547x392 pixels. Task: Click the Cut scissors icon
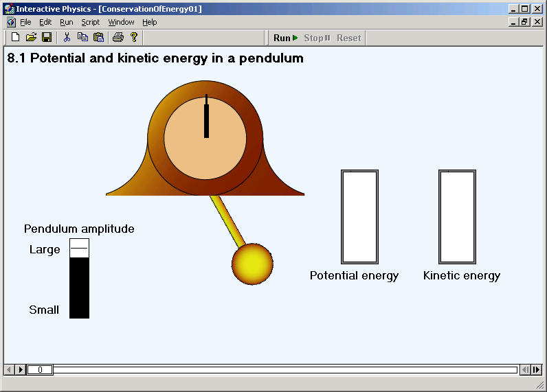coord(67,37)
